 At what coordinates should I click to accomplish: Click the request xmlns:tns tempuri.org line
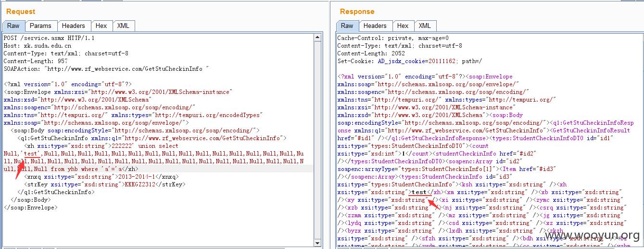(133, 115)
